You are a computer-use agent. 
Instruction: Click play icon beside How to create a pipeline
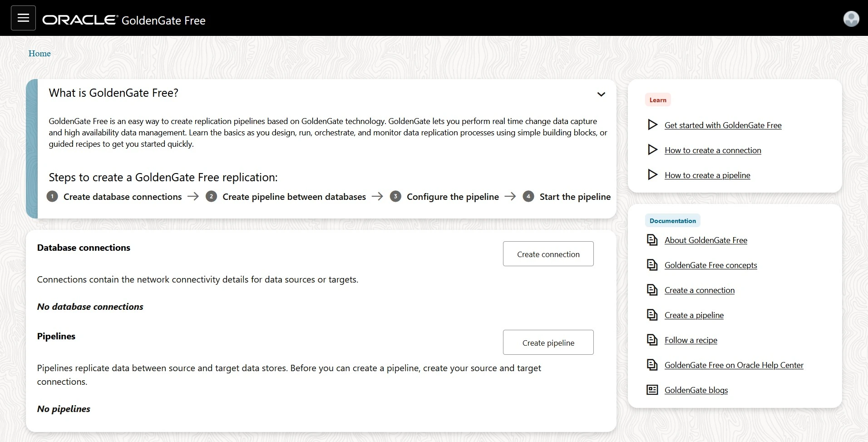pos(652,174)
